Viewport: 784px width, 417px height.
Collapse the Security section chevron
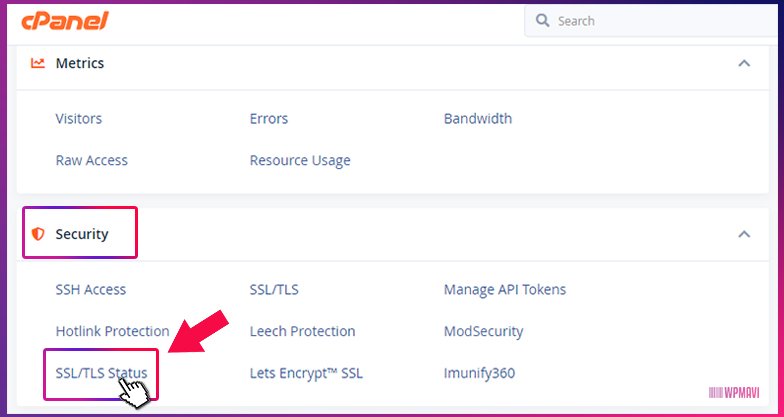point(744,234)
